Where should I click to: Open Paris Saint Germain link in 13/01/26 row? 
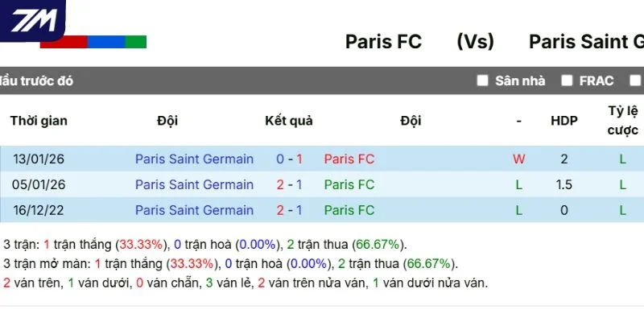(x=194, y=159)
